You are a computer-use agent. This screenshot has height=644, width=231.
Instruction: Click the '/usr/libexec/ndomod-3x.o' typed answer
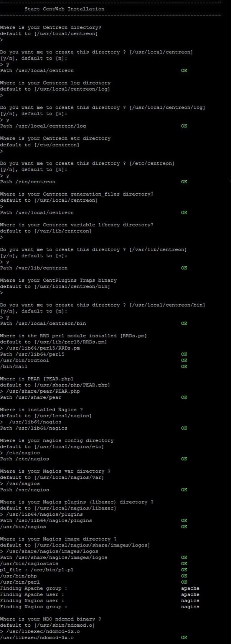coord(43,631)
